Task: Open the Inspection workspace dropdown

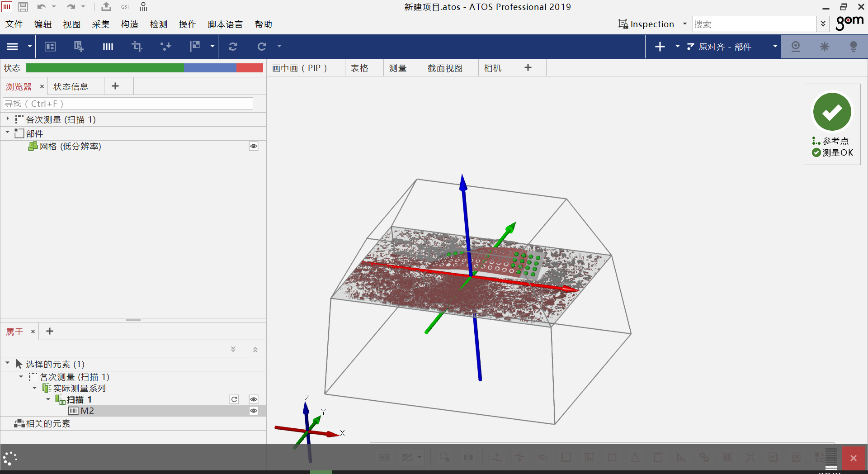Action: coord(684,24)
